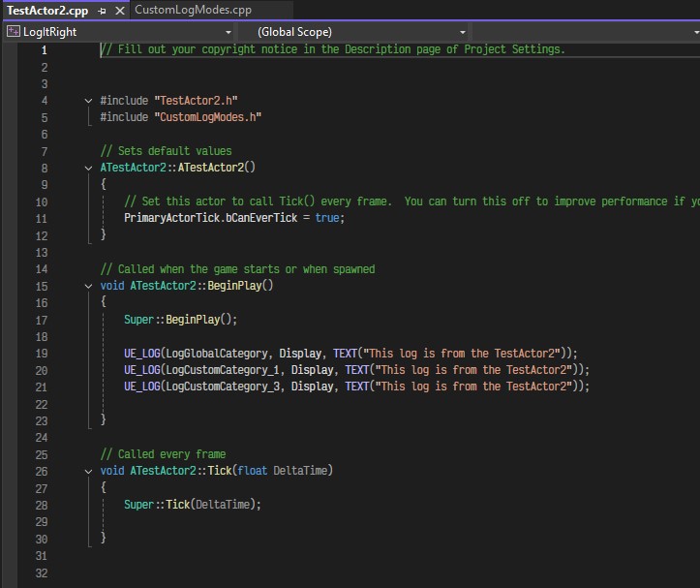
Task: Switch to the CustomLogModes.cpp tab
Action: point(193,10)
